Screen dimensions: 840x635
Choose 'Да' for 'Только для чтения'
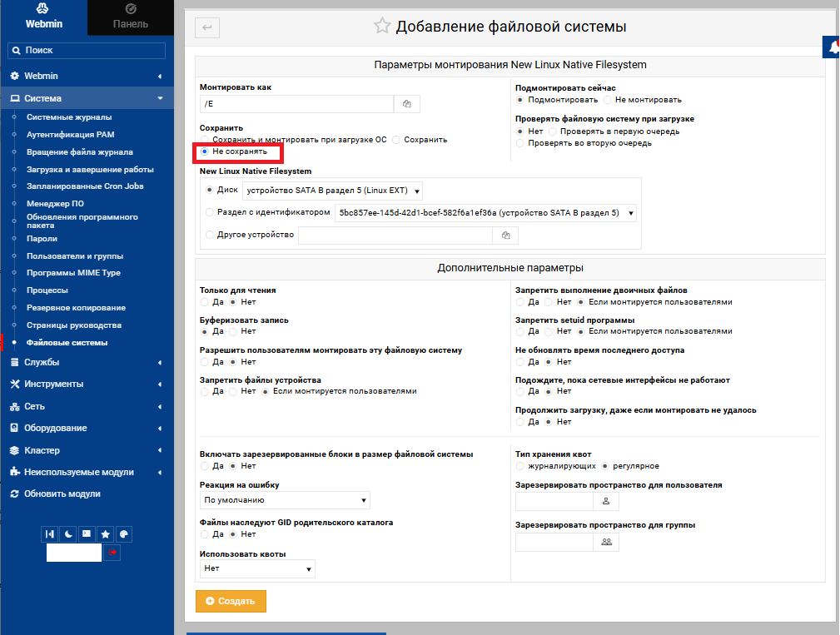(205, 302)
